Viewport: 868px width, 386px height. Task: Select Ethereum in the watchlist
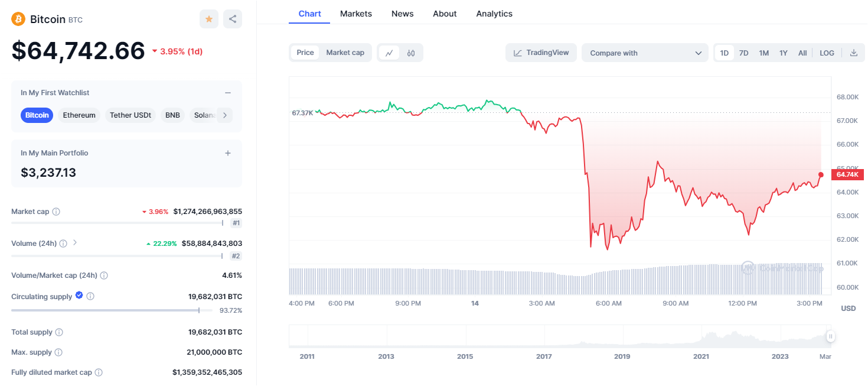tap(79, 115)
